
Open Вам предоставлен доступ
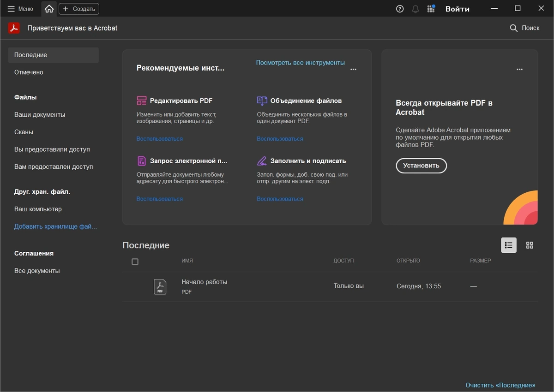point(54,166)
